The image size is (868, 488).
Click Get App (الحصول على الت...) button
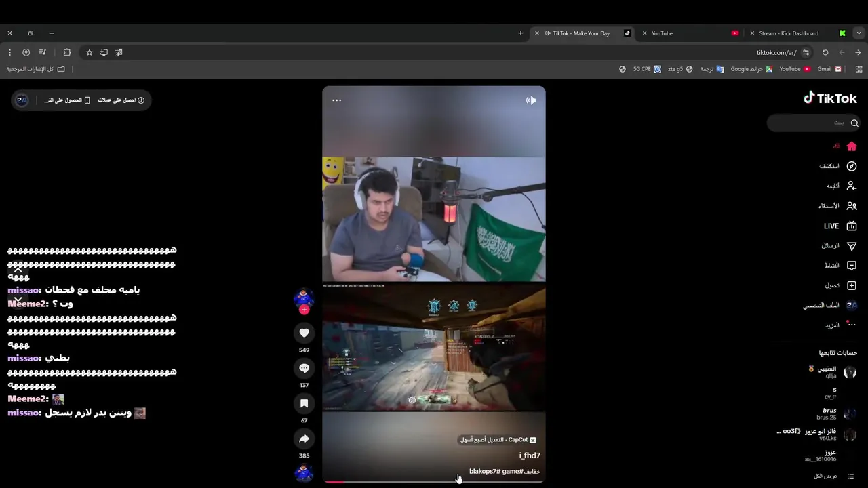click(x=67, y=100)
